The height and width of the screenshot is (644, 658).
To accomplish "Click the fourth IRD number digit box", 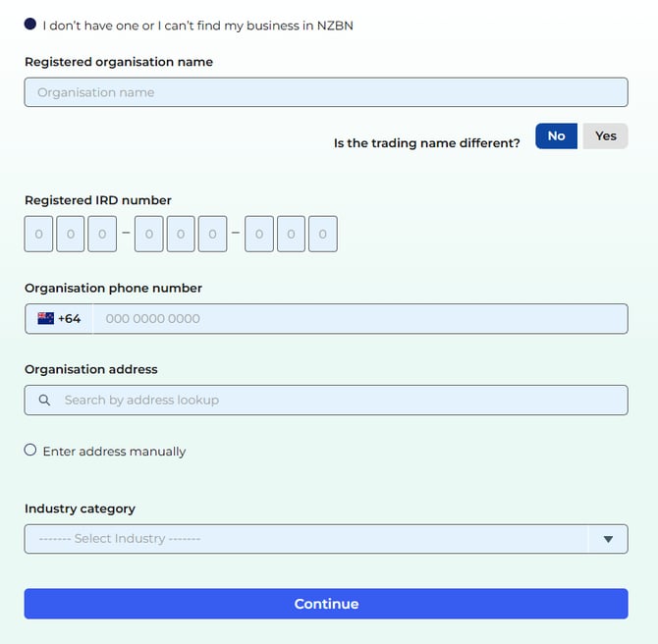I will tap(149, 235).
